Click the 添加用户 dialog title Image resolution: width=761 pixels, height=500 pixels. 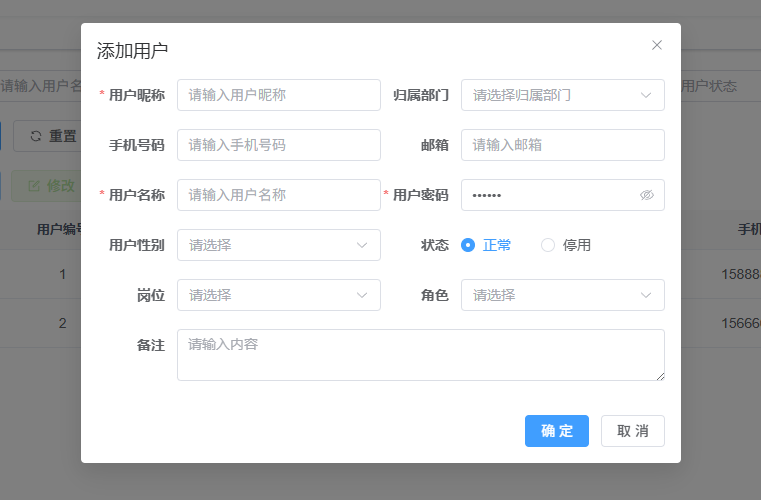[132, 51]
